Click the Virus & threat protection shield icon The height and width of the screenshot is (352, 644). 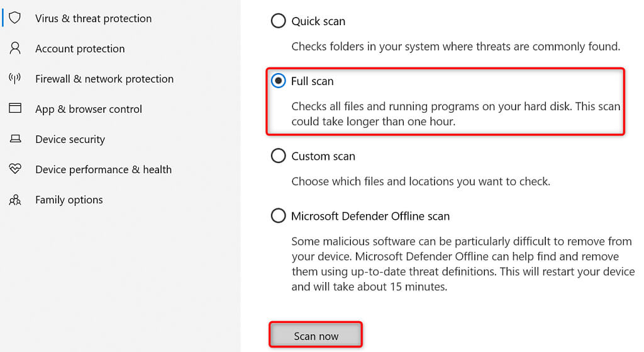(x=15, y=18)
